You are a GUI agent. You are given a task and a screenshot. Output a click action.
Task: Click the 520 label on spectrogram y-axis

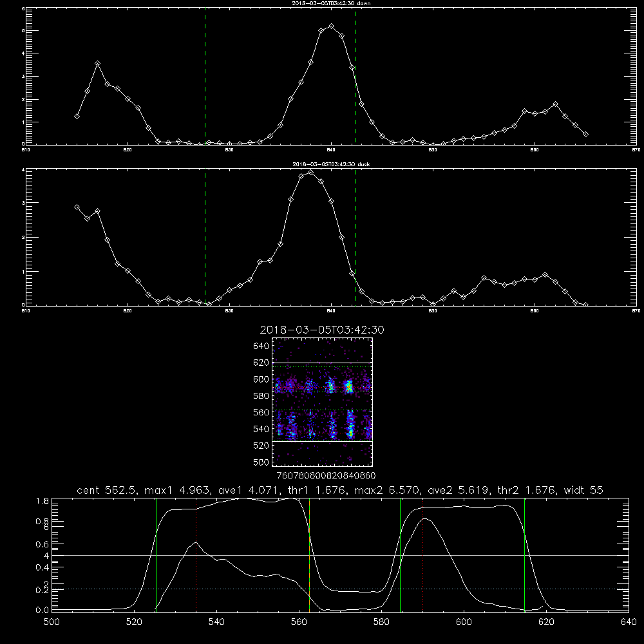click(x=261, y=446)
